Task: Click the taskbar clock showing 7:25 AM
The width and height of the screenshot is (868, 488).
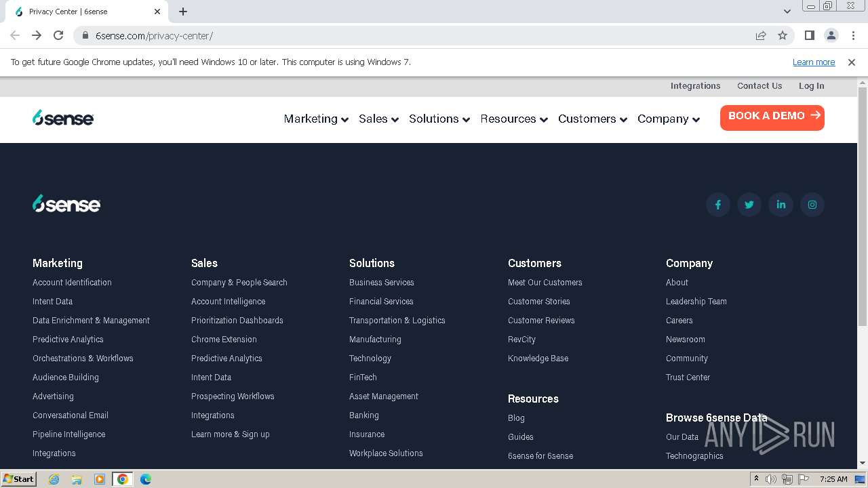Action: pos(833,479)
